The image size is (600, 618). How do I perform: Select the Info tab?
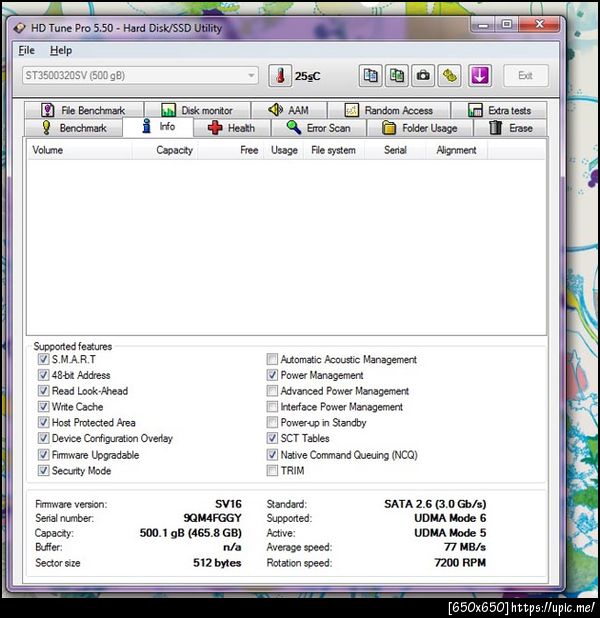pos(158,127)
